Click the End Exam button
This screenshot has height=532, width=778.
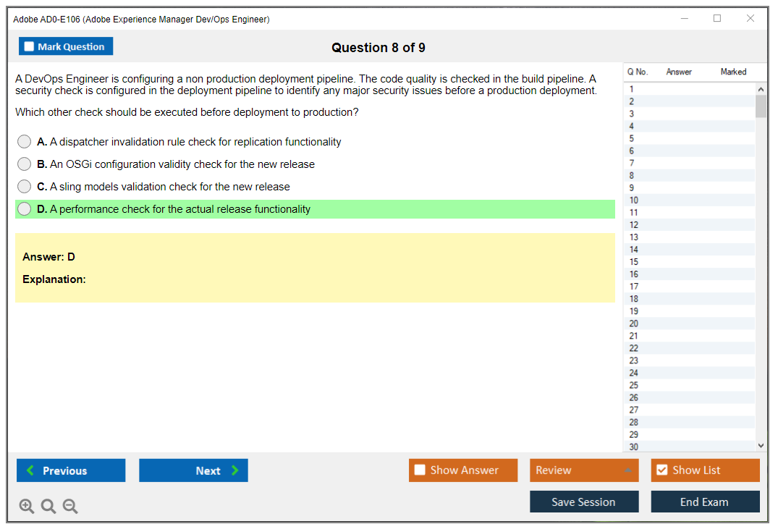click(x=705, y=502)
